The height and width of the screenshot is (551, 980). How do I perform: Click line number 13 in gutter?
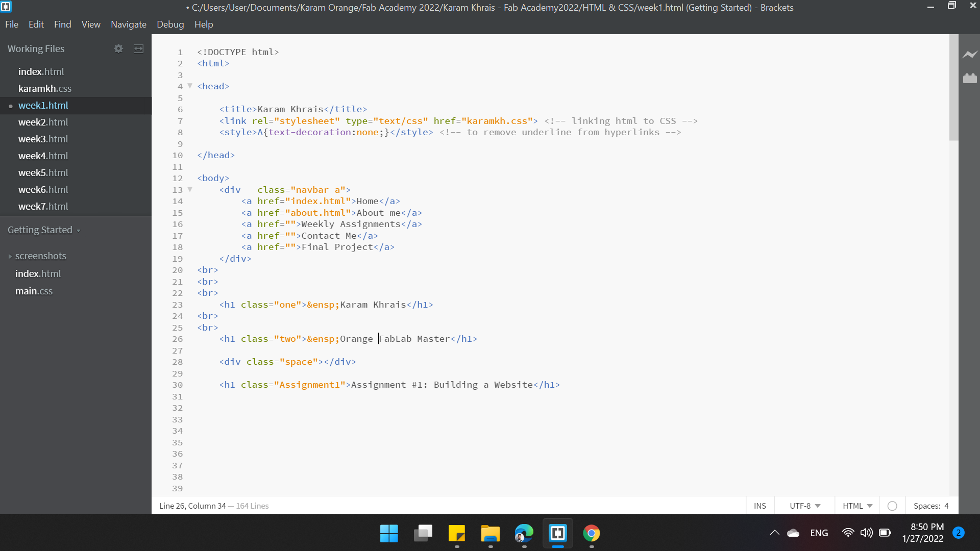point(177,190)
